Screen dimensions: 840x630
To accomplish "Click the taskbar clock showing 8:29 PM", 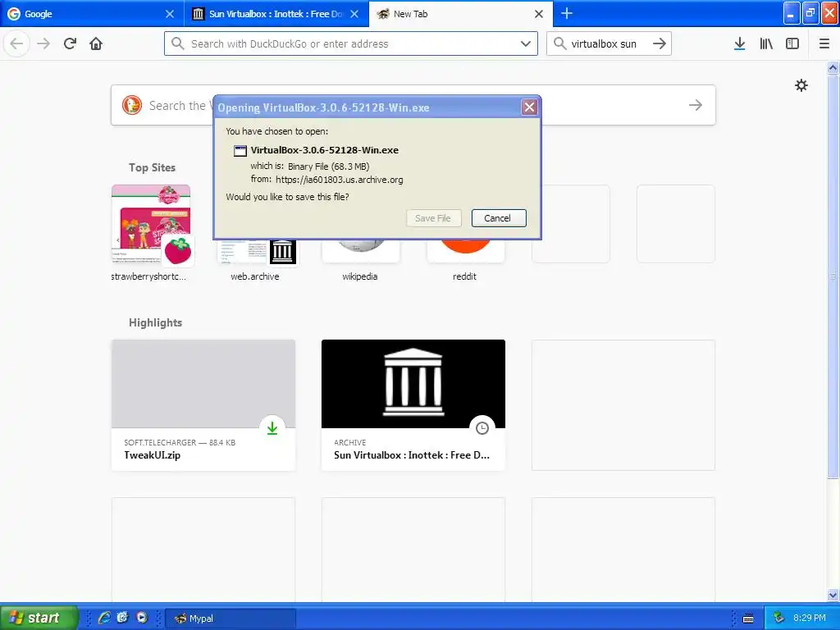I will click(810, 618).
